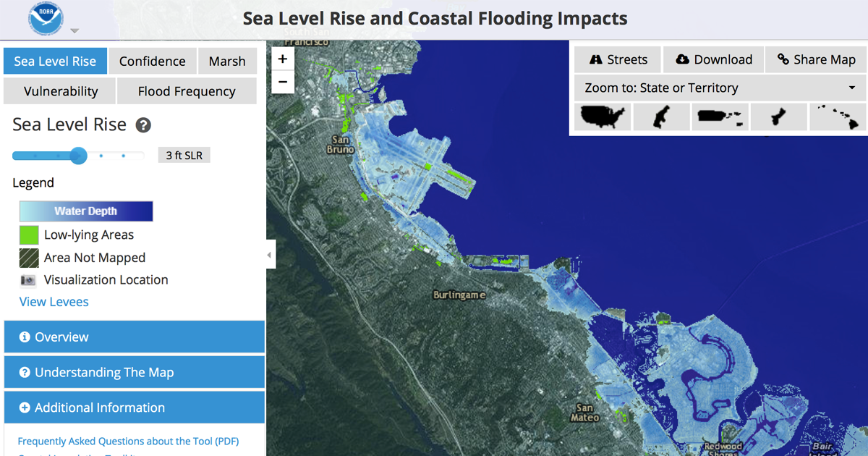Open the dropdown arrow beside NOAA logo
Image resolution: width=868 pixels, height=456 pixels.
click(74, 31)
